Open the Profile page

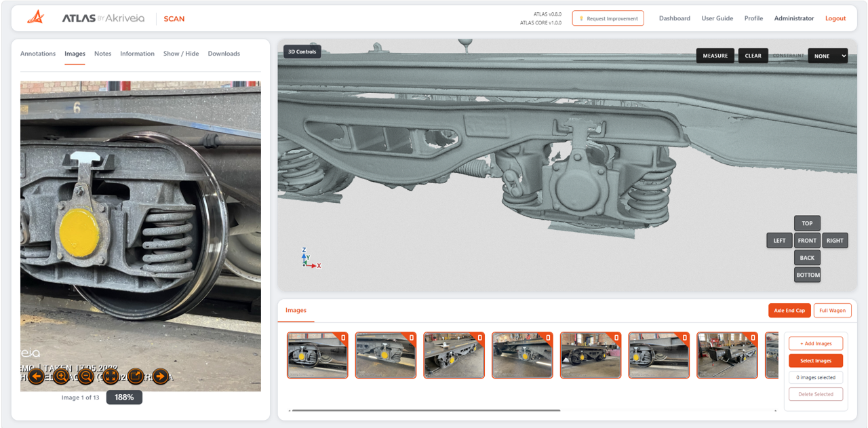(753, 18)
